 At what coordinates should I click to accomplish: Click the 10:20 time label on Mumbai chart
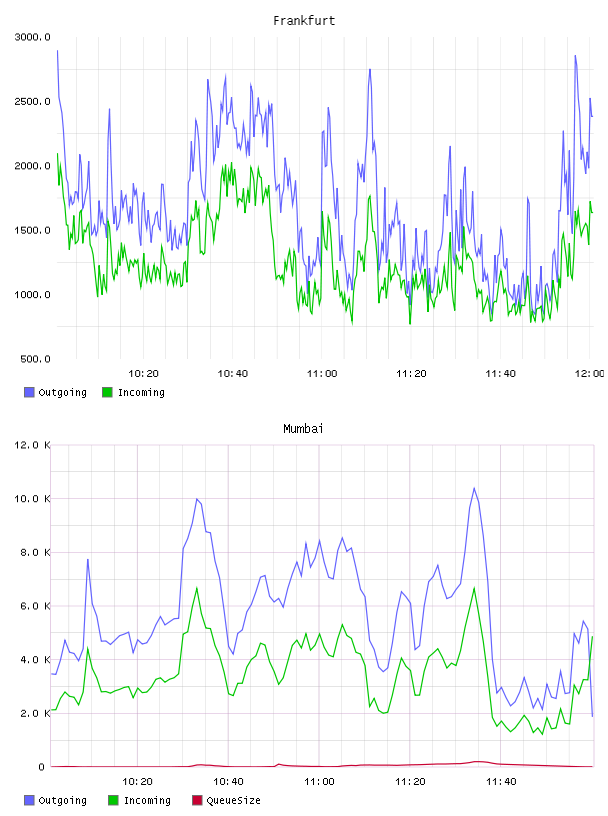(137, 782)
